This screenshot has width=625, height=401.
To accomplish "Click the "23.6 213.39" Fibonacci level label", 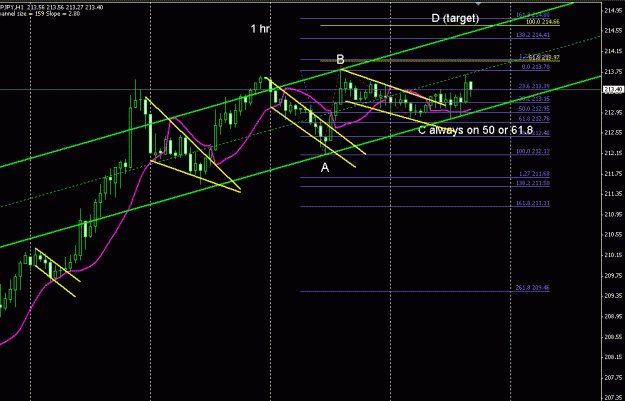I will click(x=534, y=86).
